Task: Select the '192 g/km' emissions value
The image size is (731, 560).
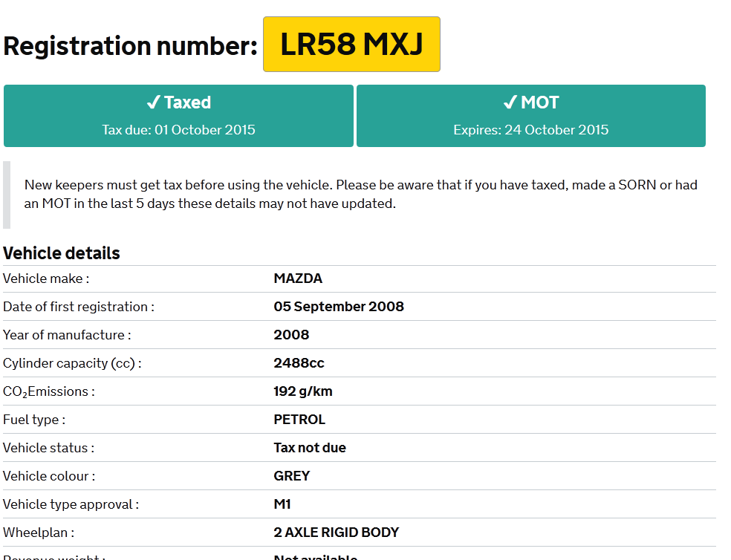Action: [x=303, y=391]
